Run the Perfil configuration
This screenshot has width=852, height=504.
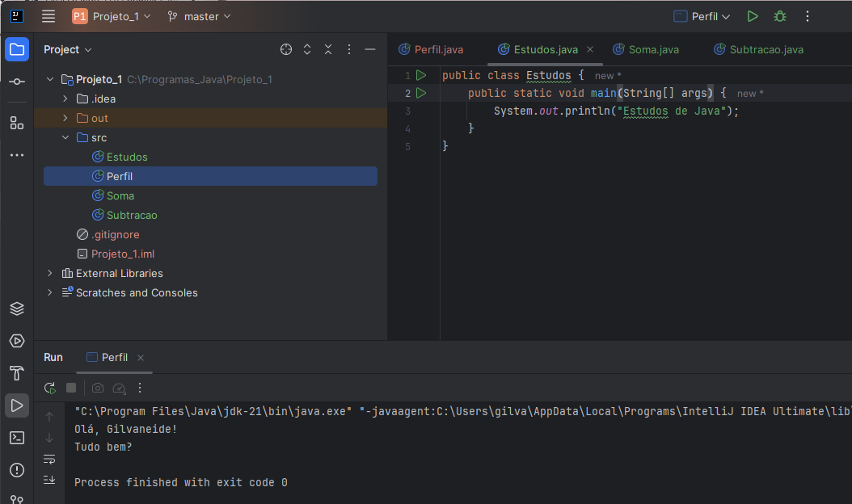pyautogui.click(x=753, y=16)
